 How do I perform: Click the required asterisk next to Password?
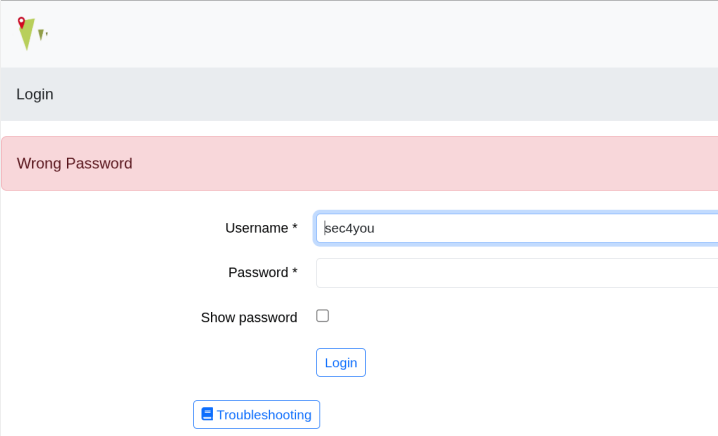[x=295, y=272]
